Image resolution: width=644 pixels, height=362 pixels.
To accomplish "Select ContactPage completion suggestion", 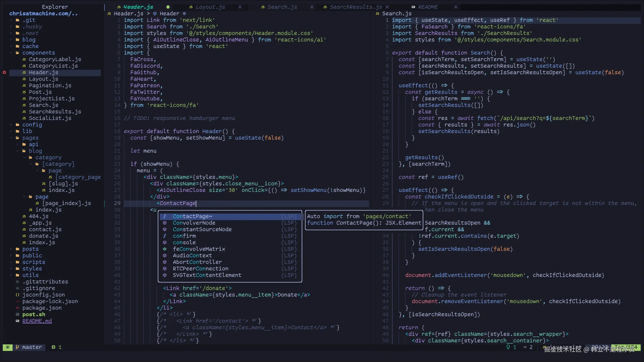I will (192, 216).
